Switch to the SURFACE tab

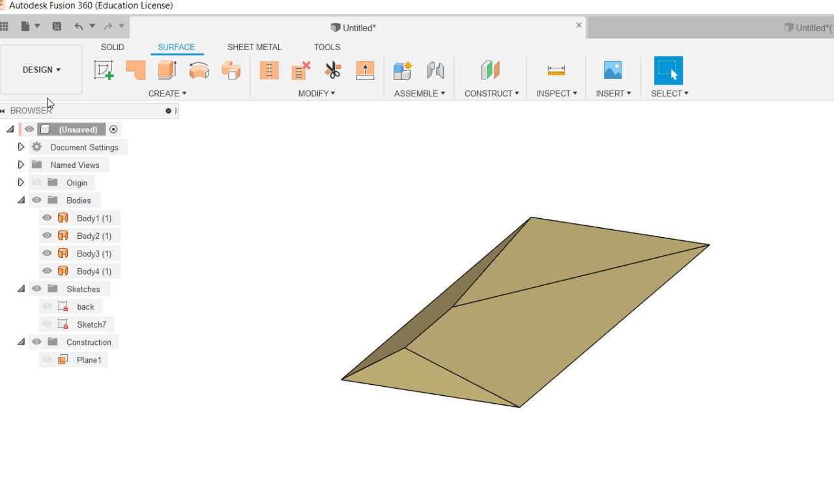(177, 48)
